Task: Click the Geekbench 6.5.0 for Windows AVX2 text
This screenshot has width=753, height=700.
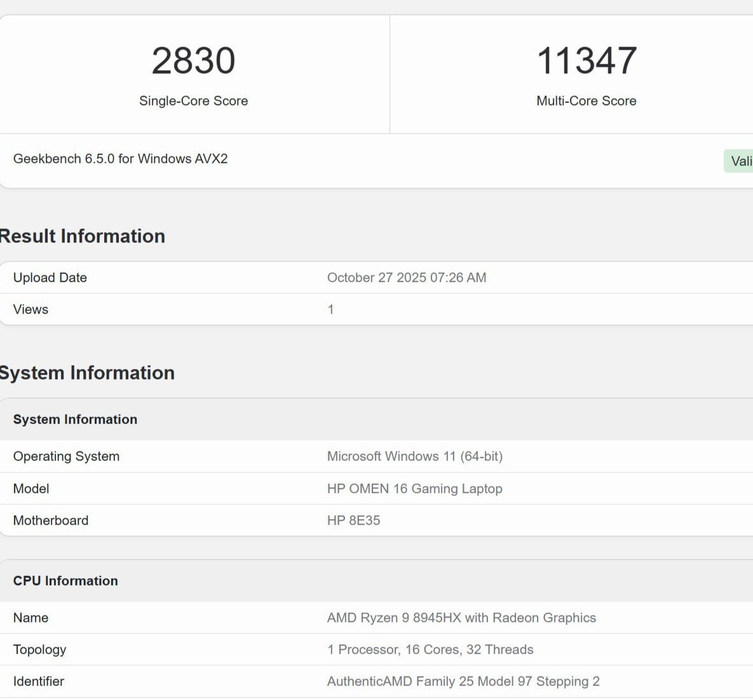Action: [x=120, y=159]
